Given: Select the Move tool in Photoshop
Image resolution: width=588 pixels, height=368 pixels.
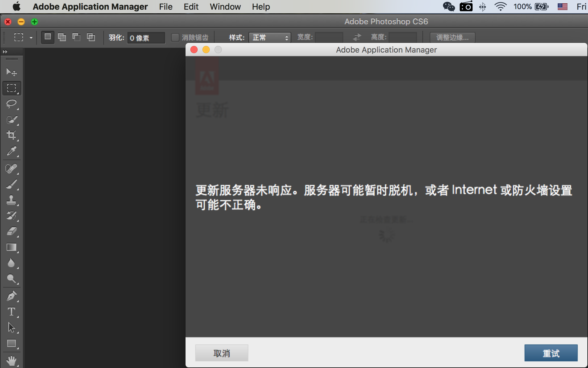Looking at the screenshot, I should [x=12, y=72].
